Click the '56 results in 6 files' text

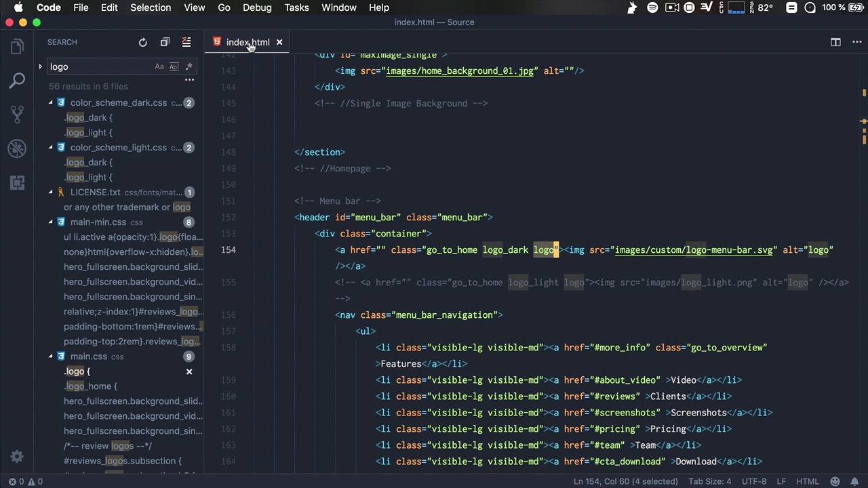88,86
